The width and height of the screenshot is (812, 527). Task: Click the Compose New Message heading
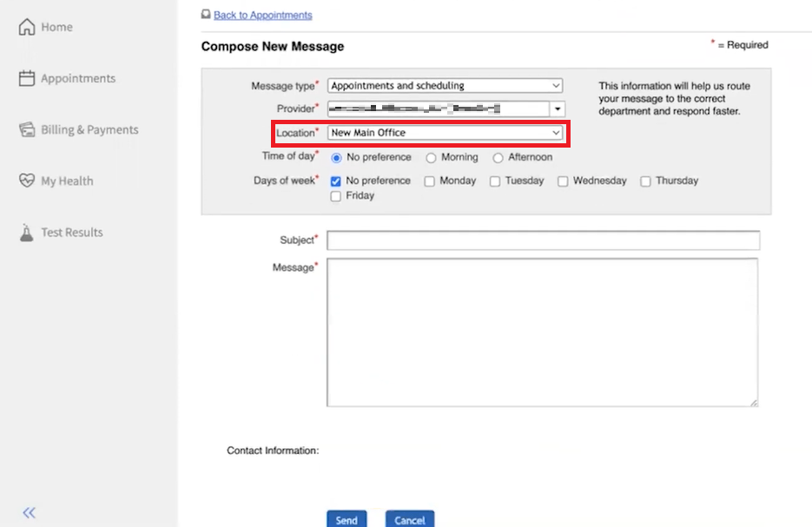pos(273,47)
